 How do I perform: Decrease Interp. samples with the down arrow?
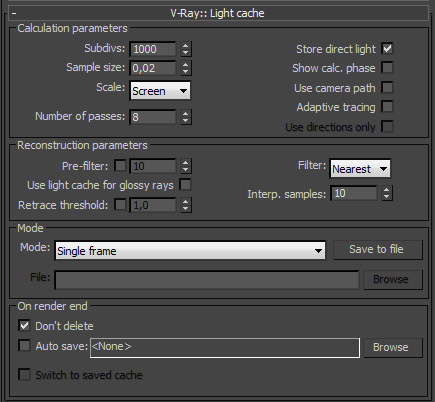coord(387,197)
